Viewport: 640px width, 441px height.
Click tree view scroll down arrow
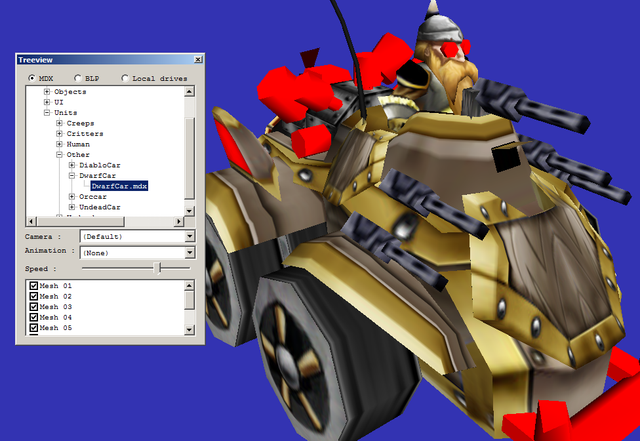pos(189,211)
